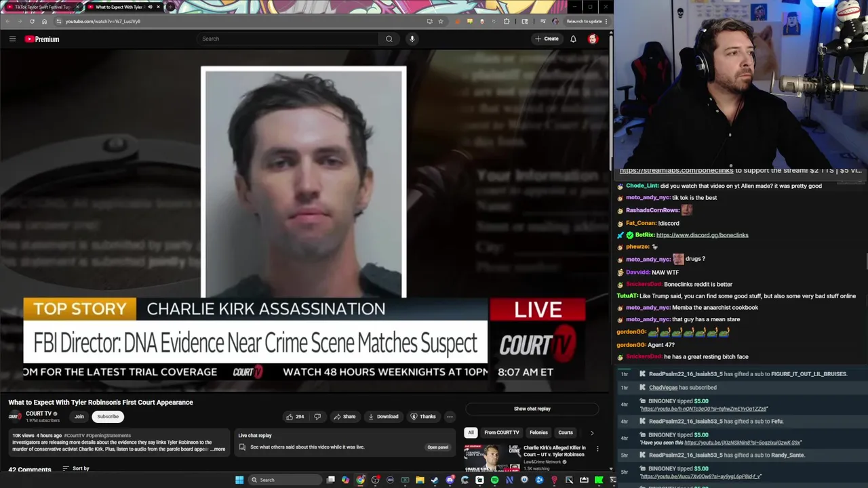Open the streamlabs.com/bonelinks link
The width and height of the screenshot is (868, 488).
[x=676, y=171]
